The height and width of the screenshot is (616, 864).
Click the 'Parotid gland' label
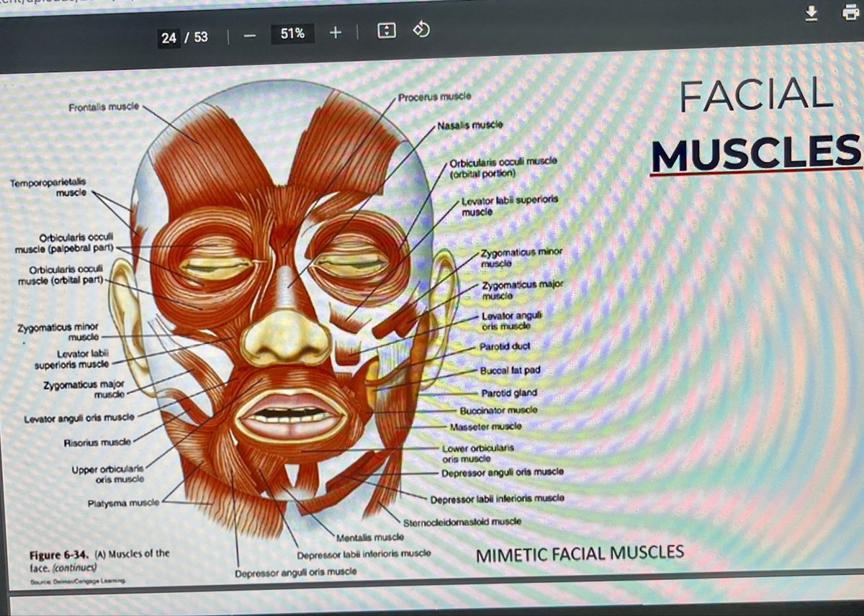(x=509, y=394)
